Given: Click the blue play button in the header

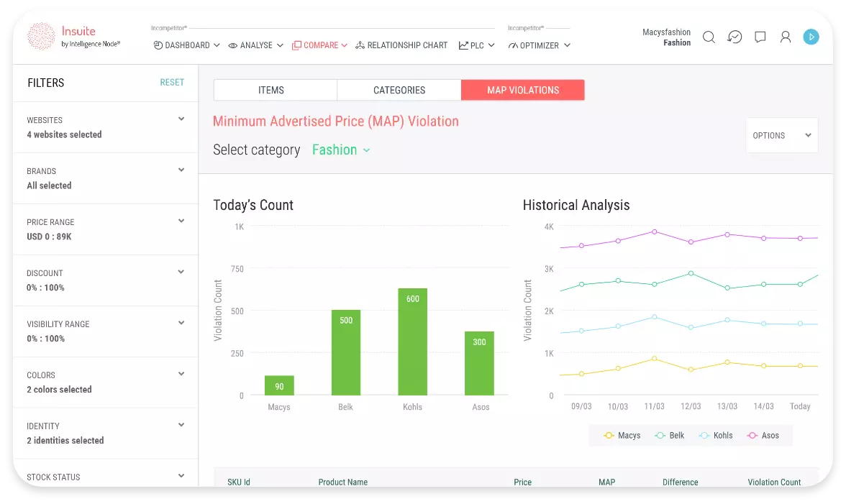Looking at the screenshot, I should 811,37.
